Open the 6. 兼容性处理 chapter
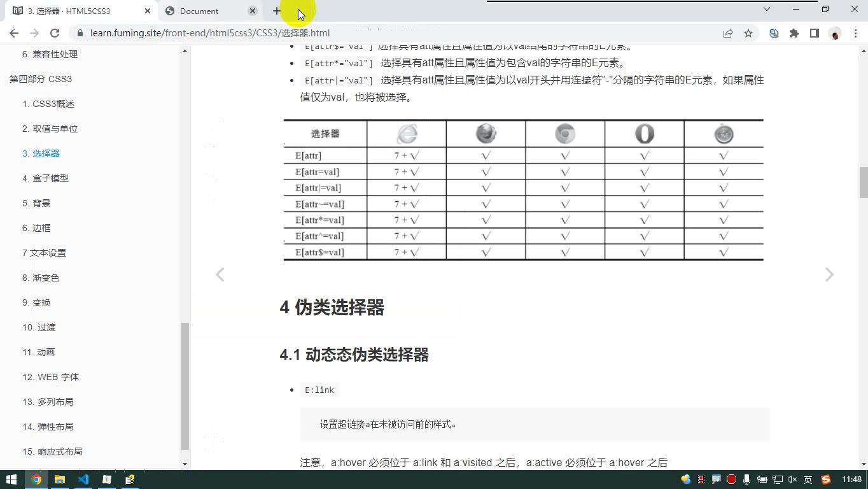 [50, 54]
